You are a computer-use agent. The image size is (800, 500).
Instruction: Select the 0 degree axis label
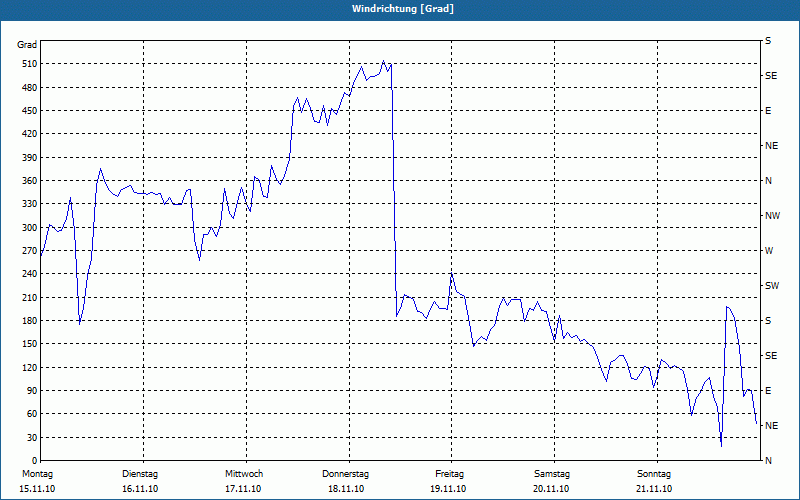pos(35,460)
